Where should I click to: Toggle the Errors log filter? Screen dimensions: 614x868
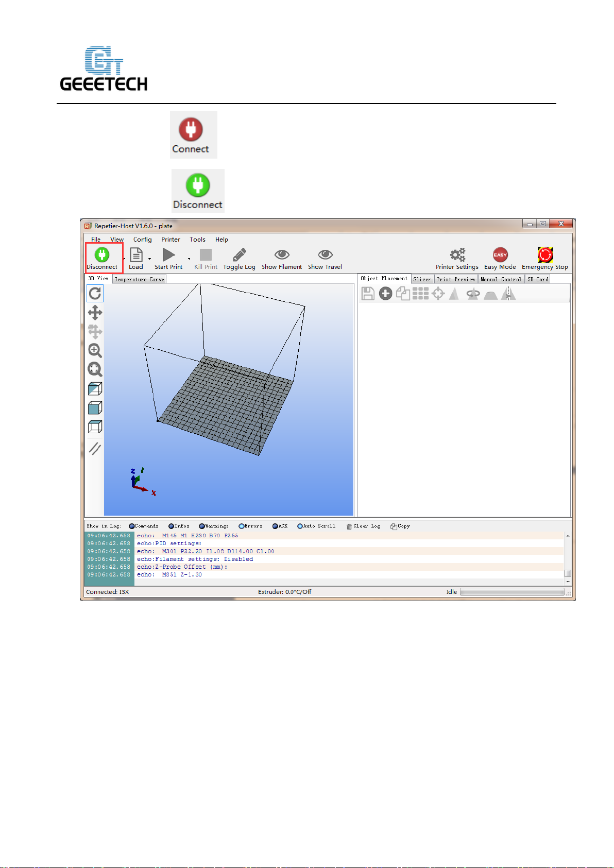coord(242,526)
